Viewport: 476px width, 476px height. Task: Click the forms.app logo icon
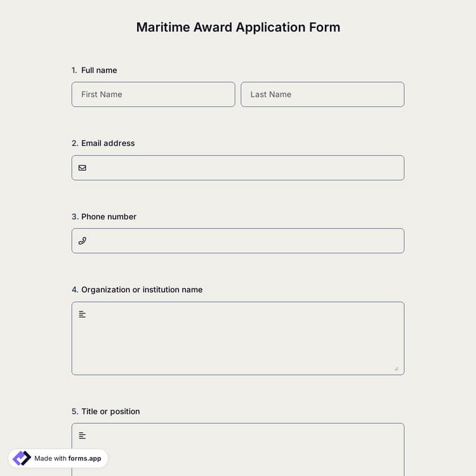pos(22,458)
